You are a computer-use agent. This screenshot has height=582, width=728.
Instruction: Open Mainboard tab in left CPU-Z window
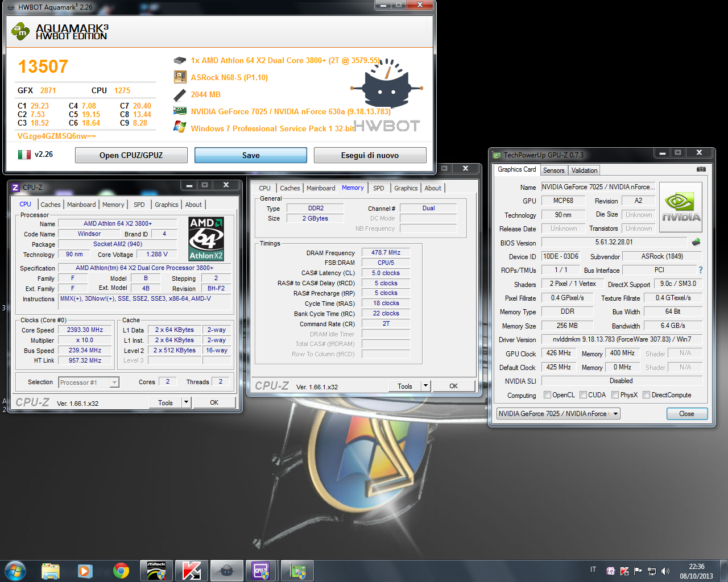81,205
